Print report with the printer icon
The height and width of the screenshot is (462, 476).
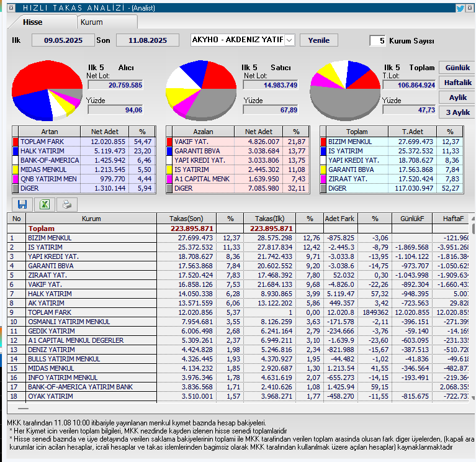[x=67, y=204]
